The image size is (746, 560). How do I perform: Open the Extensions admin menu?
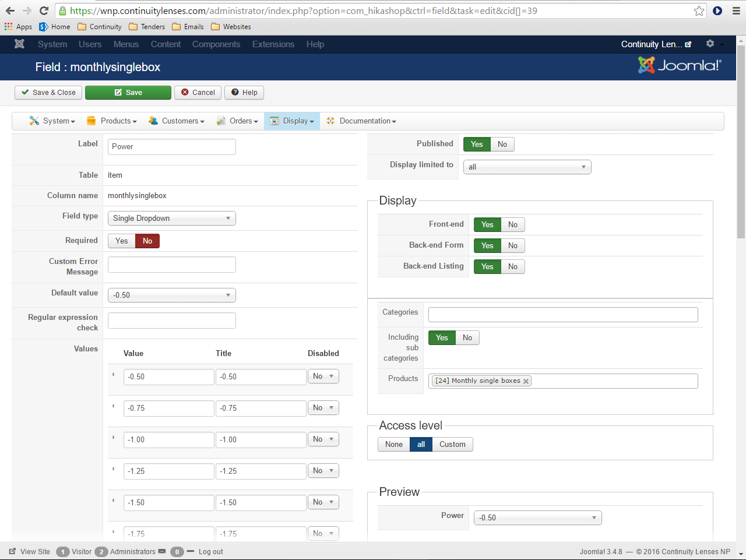pyautogui.click(x=273, y=44)
